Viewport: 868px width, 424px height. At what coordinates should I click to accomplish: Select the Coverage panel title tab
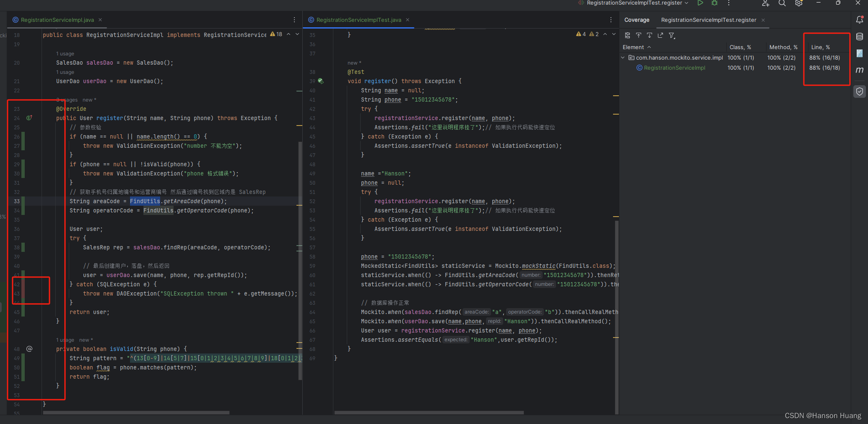click(637, 20)
